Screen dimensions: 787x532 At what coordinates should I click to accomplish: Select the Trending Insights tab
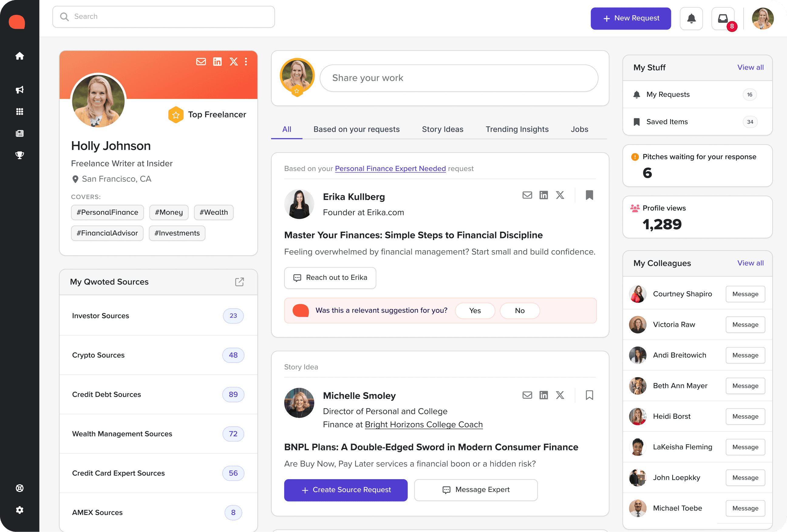click(517, 129)
